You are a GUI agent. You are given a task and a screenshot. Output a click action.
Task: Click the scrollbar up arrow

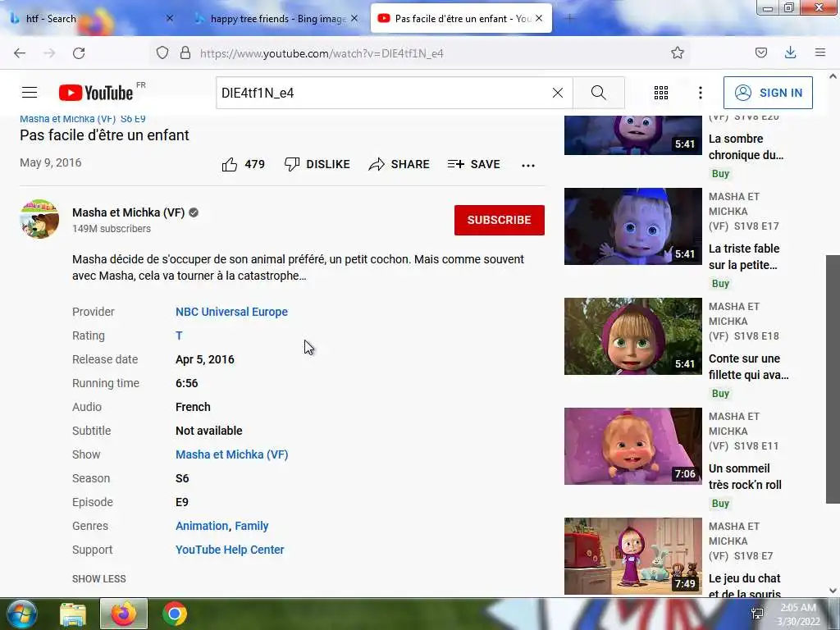pos(833,76)
